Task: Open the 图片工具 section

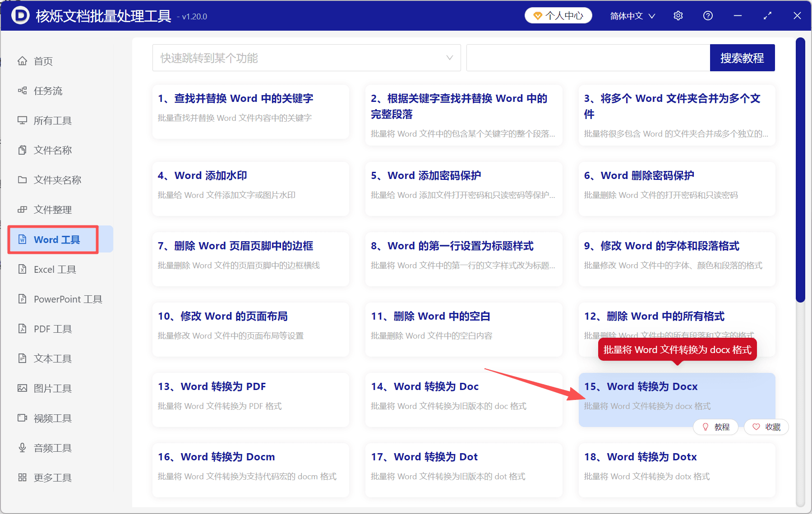Action: point(53,388)
